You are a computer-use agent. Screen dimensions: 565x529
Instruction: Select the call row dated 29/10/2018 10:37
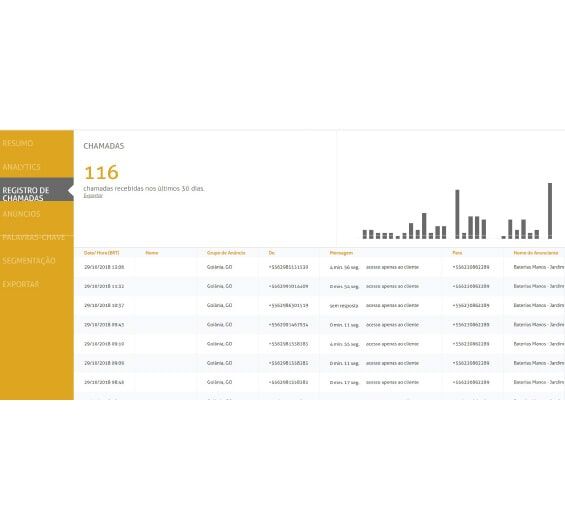[x=319, y=306]
